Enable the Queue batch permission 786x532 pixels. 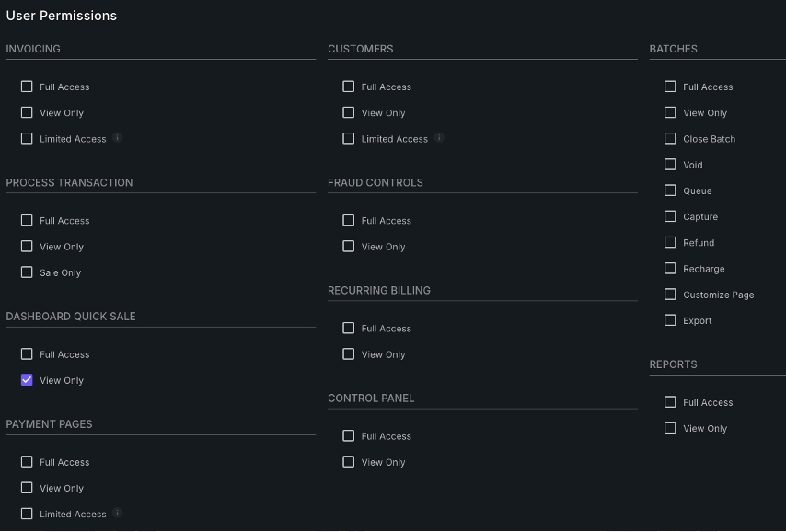pos(670,191)
